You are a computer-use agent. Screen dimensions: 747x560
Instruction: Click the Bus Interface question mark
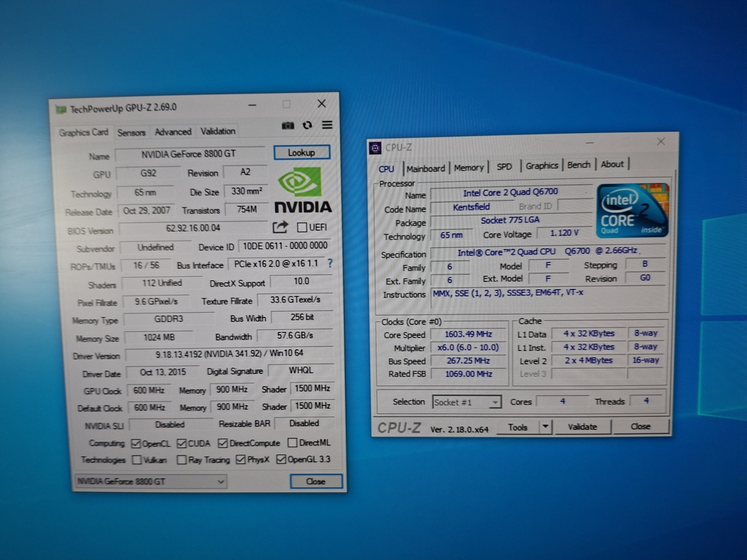(x=330, y=263)
